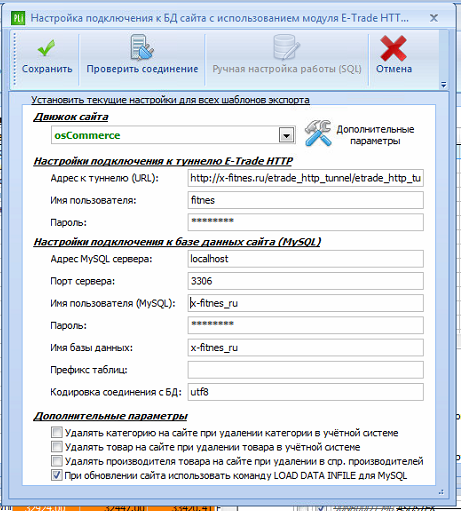The width and height of the screenshot is (461, 511).
Task: Click the Дополнительные параметры text label button
Action: click(375, 135)
